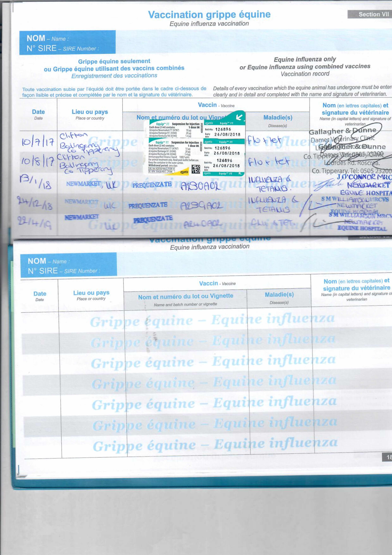The image size is (392, 555).
Task: Click the yellow Zoetis logo on the sticker
Action: click(x=184, y=172)
